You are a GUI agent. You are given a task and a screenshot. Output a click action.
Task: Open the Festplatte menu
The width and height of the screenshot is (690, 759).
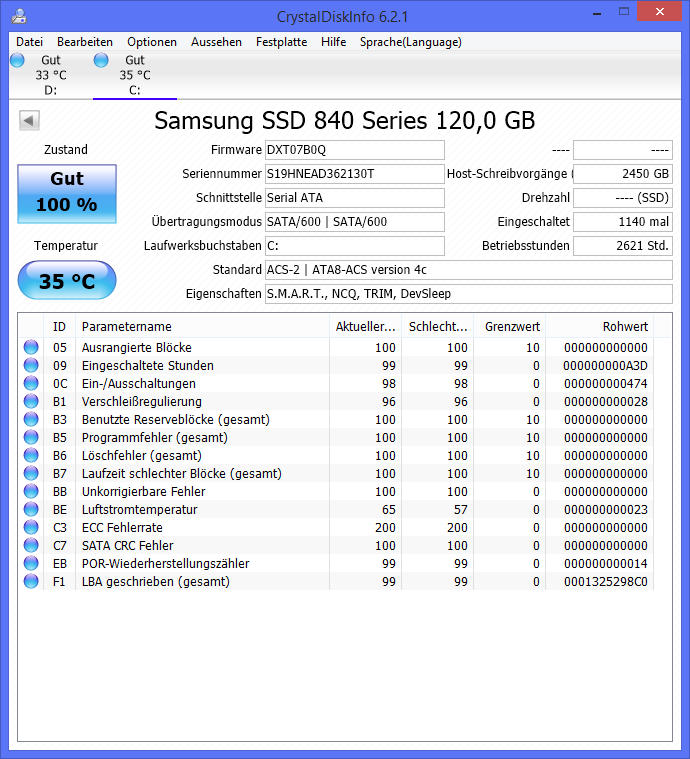tap(281, 42)
